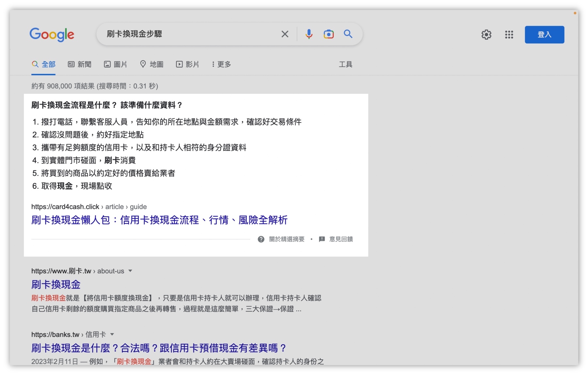Viewport: 588px width, 375px height.
Task: Expand the dropdown arrow beside www.刷卡.tw result
Action: point(130,271)
